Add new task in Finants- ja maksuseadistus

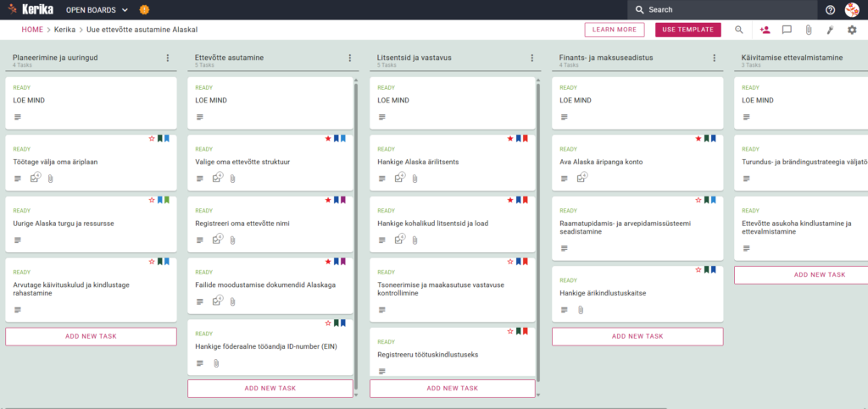(637, 336)
